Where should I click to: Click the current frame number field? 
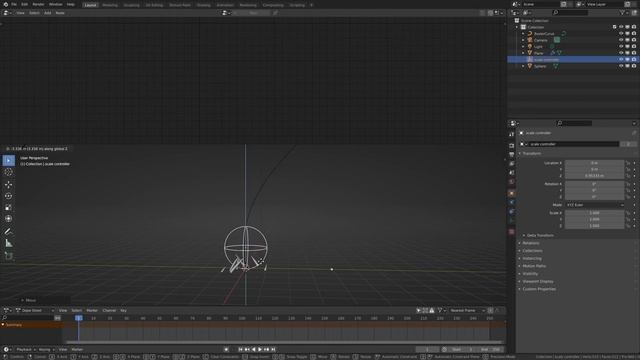point(427,349)
